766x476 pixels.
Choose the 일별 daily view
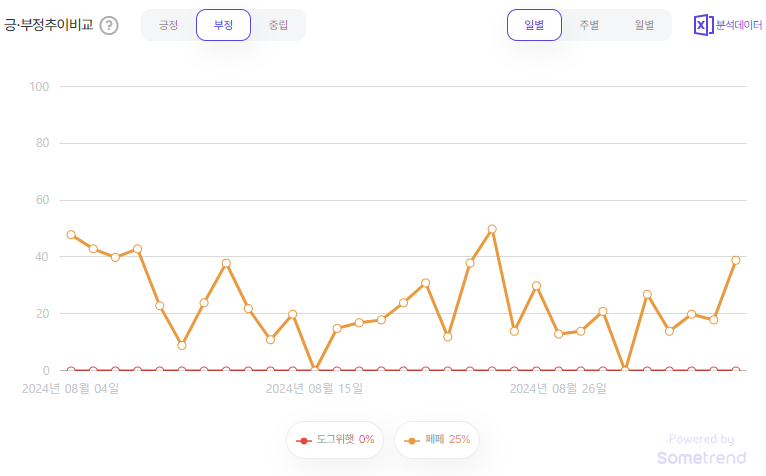tap(534, 25)
